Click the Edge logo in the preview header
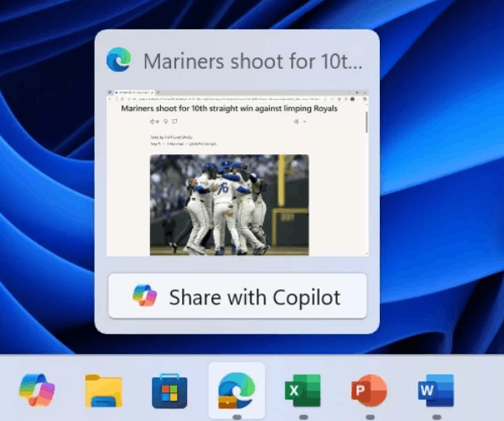The width and height of the screenshot is (504, 421). 119,60
